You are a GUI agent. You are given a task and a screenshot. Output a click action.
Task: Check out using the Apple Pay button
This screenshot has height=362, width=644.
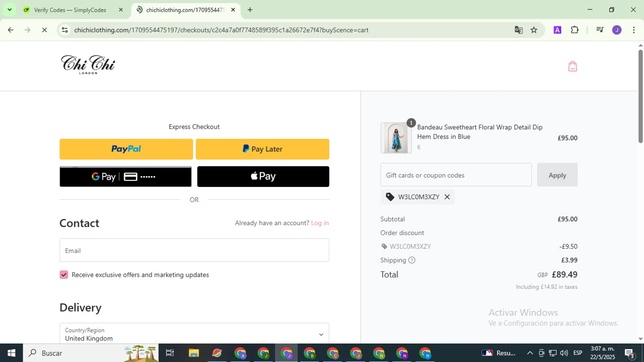click(x=263, y=176)
